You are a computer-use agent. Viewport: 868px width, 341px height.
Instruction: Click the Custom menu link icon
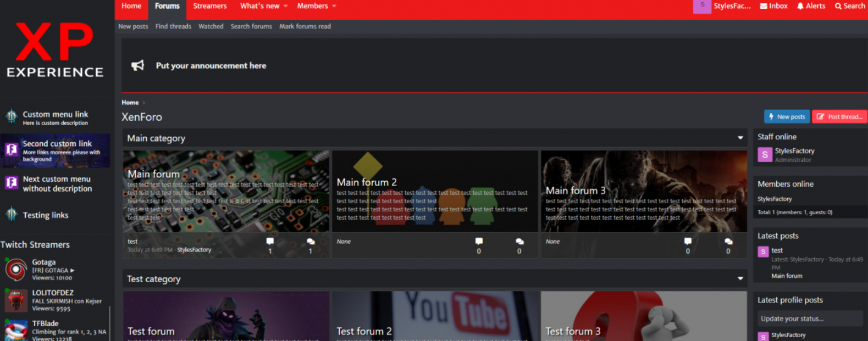(x=12, y=116)
